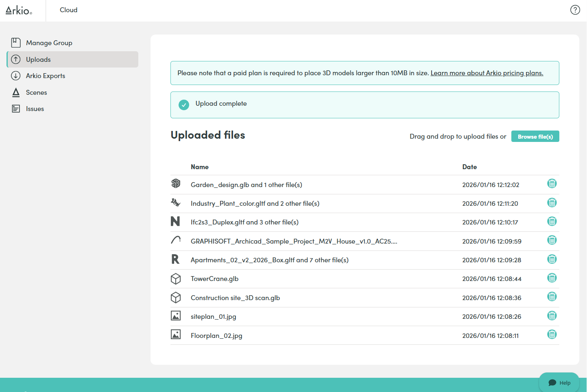This screenshot has width=587, height=392.
Task: Click the Uploads arrow-up icon
Action: click(16, 59)
